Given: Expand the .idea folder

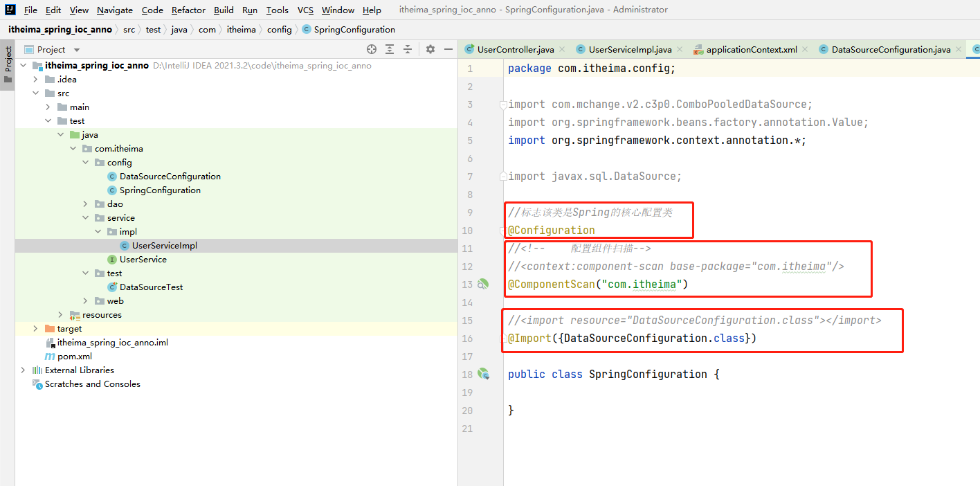Looking at the screenshot, I should (35, 80).
